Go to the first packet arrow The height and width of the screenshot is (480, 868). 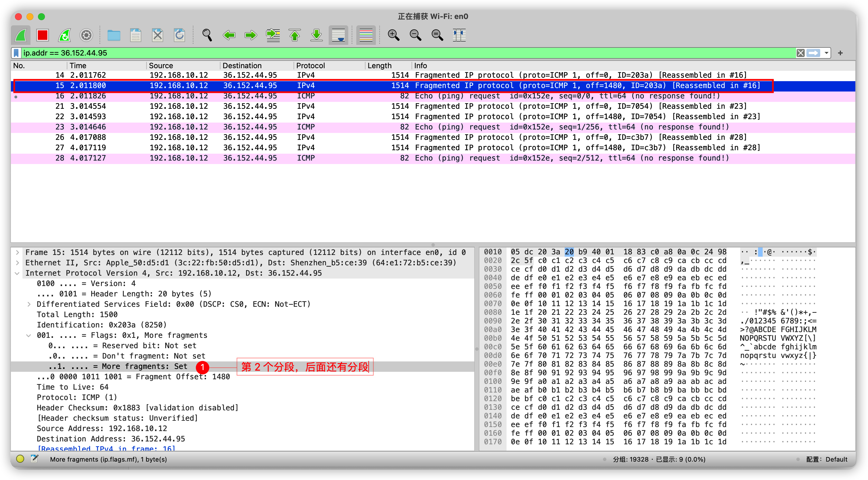pos(295,35)
